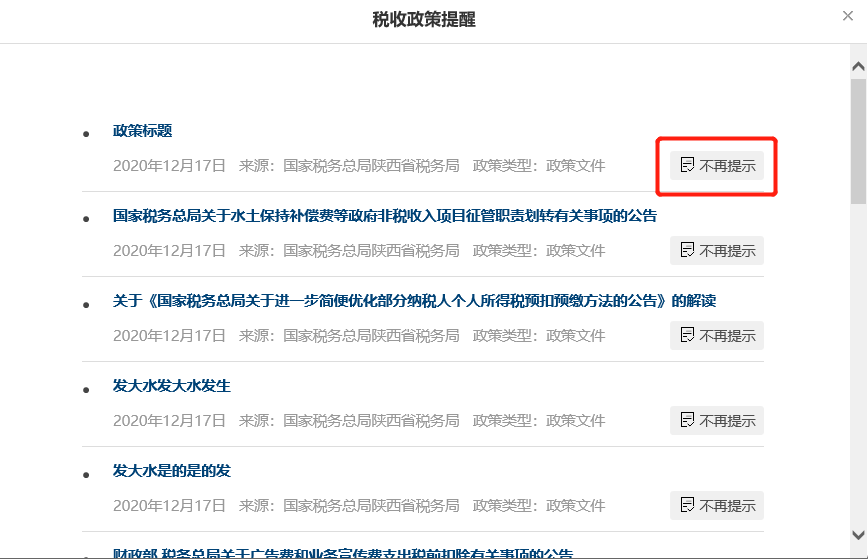This screenshot has height=559, width=868.
Task: Open the 水土保持补偿费 announcement link
Action: pos(385,216)
